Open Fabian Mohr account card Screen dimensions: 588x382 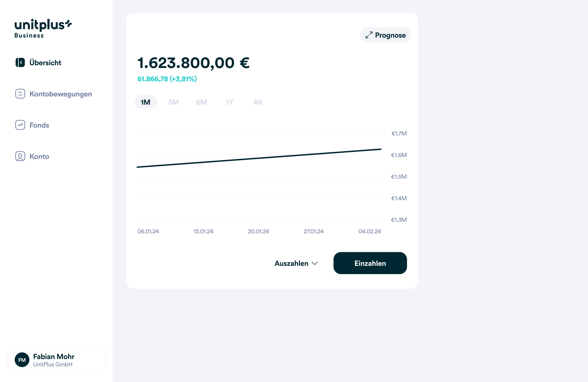pos(56,360)
